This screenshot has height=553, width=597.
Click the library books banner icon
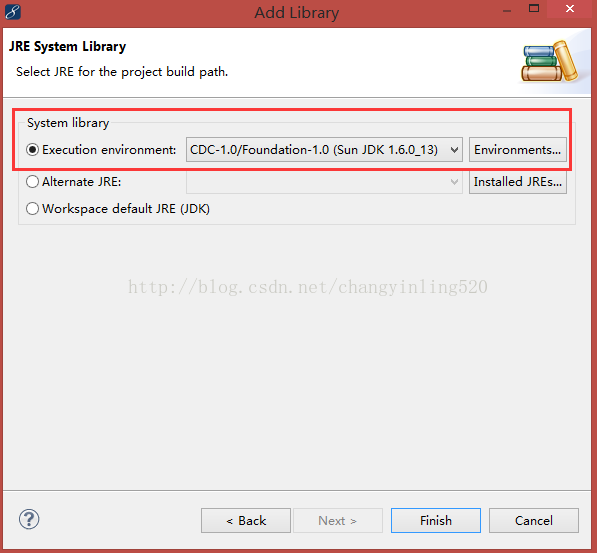pos(549,62)
